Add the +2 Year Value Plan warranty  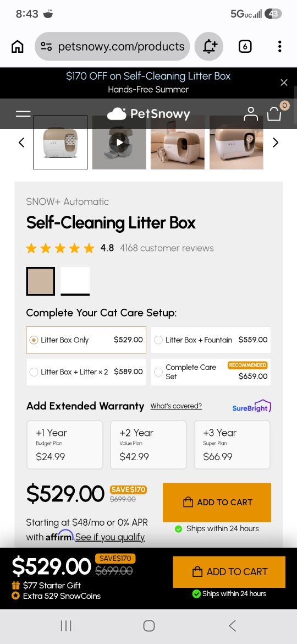coord(148,445)
